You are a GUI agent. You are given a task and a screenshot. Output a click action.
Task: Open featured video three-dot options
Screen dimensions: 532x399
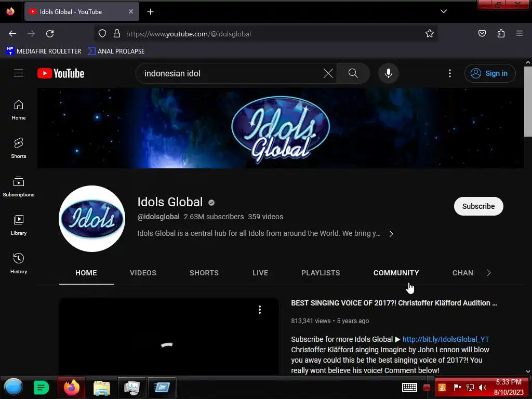(260, 310)
